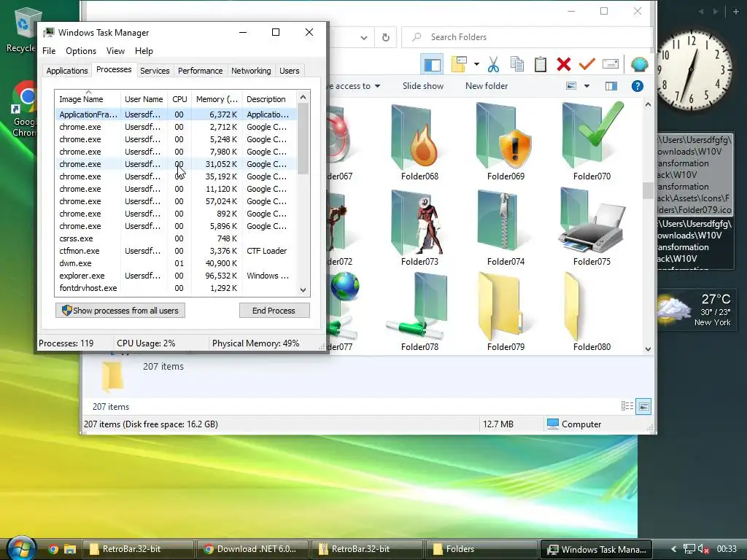The width and height of the screenshot is (747, 560).
Task: Open the arrow beside folder options icon
Action: (x=476, y=64)
